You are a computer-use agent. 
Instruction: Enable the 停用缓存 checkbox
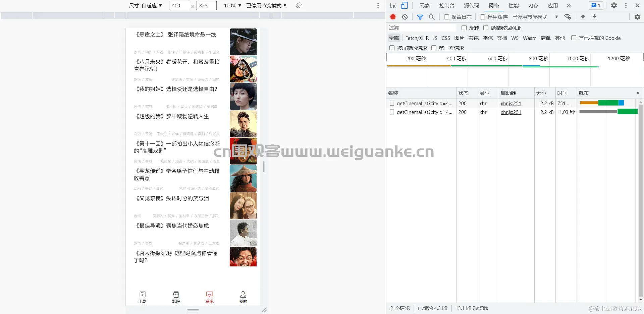(x=482, y=17)
